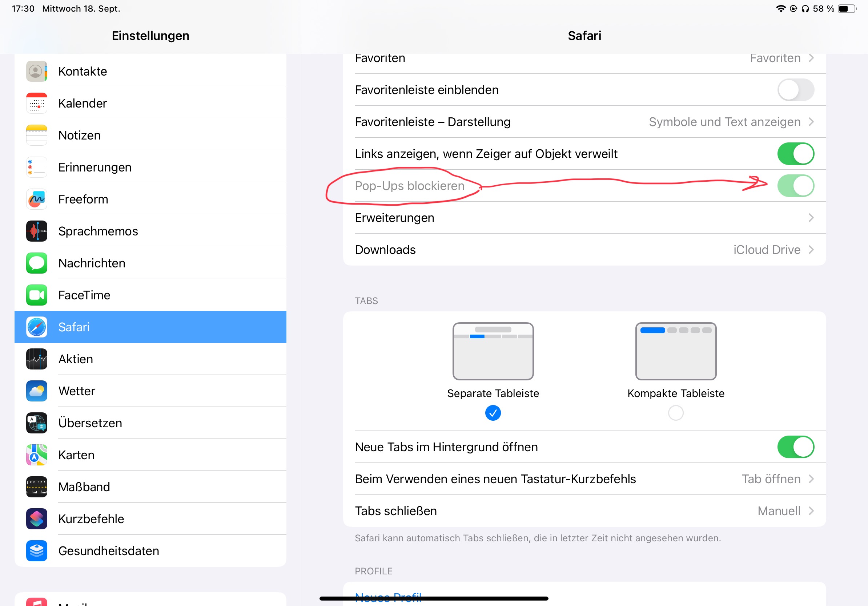Enable the Favoritenleiste einblenden switch

click(x=795, y=90)
